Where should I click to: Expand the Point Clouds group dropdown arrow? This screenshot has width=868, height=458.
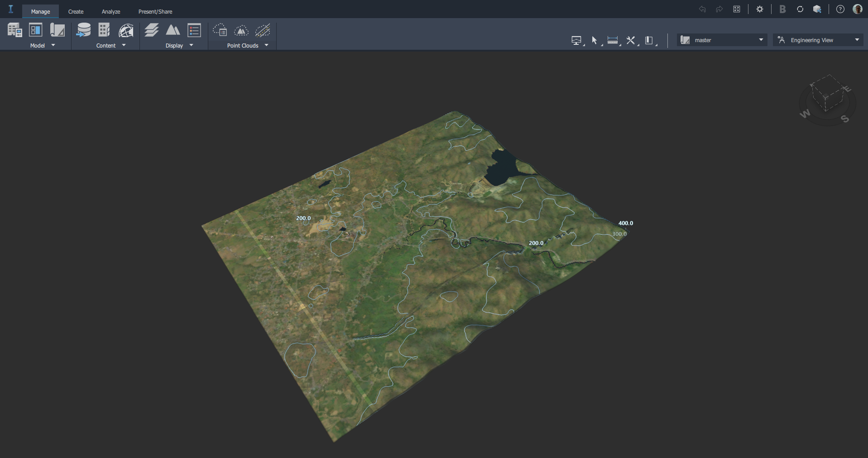tap(266, 45)
